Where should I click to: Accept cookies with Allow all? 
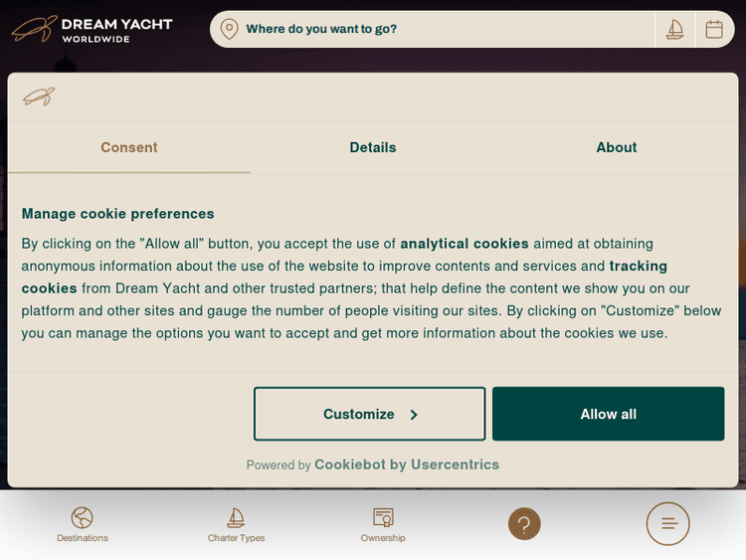608,414
